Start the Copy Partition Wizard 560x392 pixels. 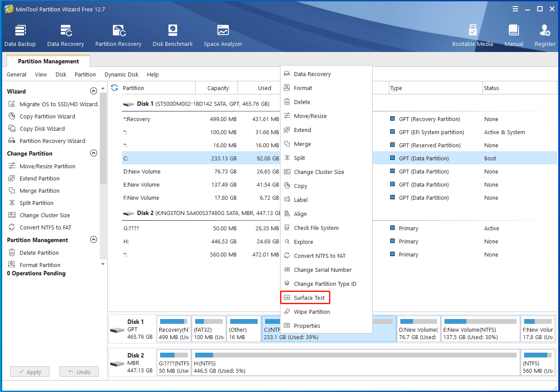coord(42,116)
